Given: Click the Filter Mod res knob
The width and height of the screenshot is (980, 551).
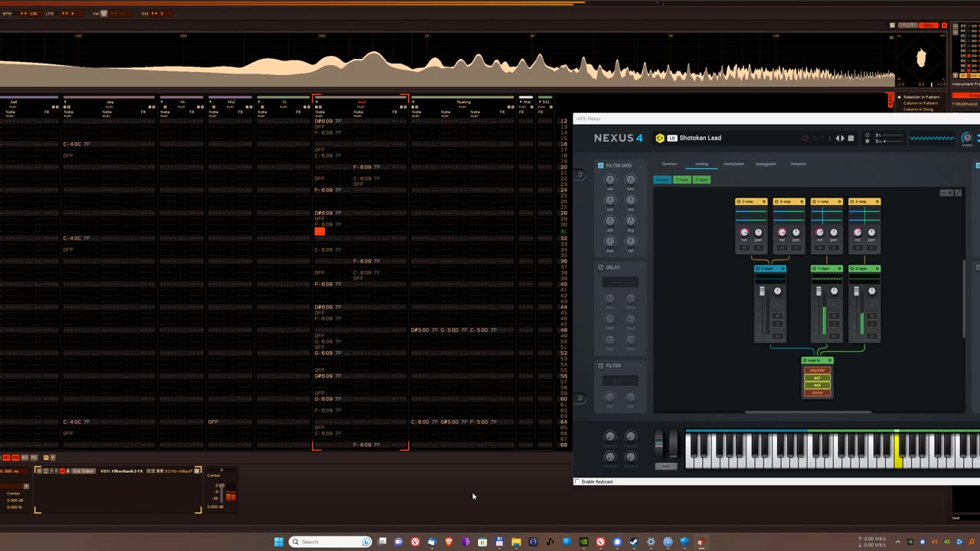Looking at the screenshot, I should pos(631,201).
